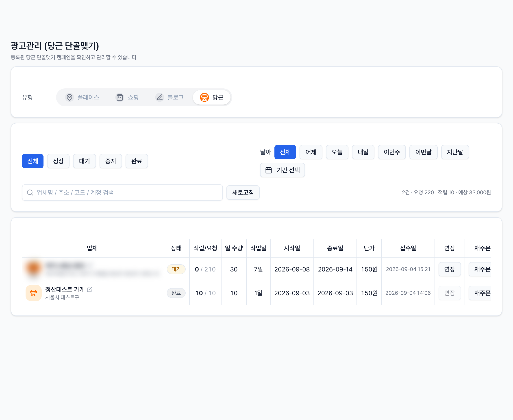Click the calendar icon in 기간 선택

[269, 170]
